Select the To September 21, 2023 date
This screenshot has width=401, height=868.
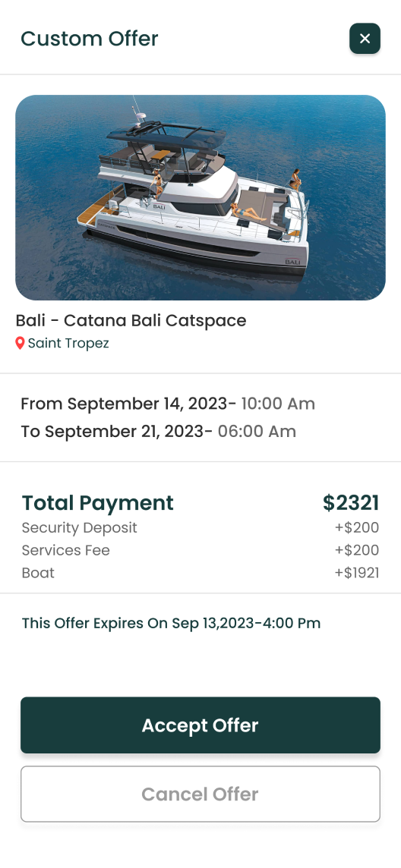[x=116, y=432]
